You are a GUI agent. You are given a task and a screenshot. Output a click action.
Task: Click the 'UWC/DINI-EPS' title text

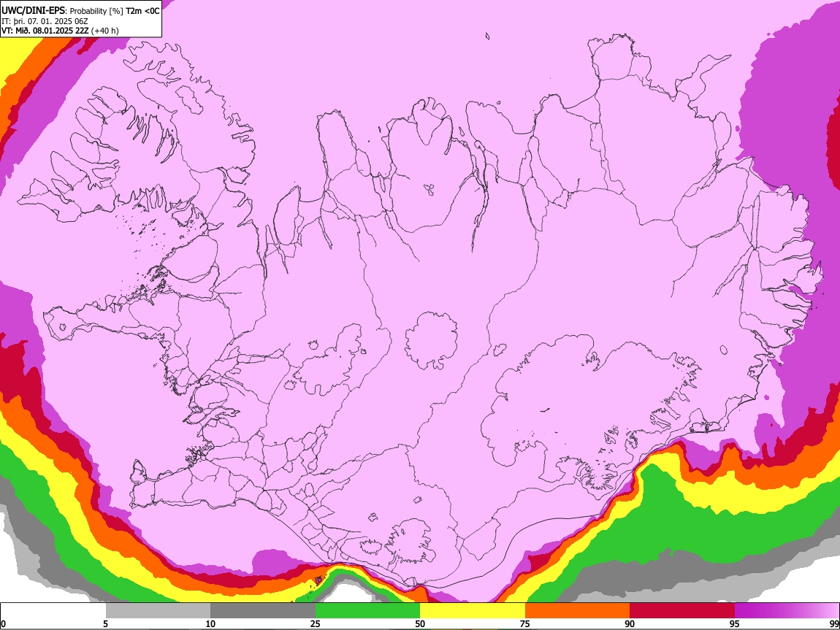point(33,11)
